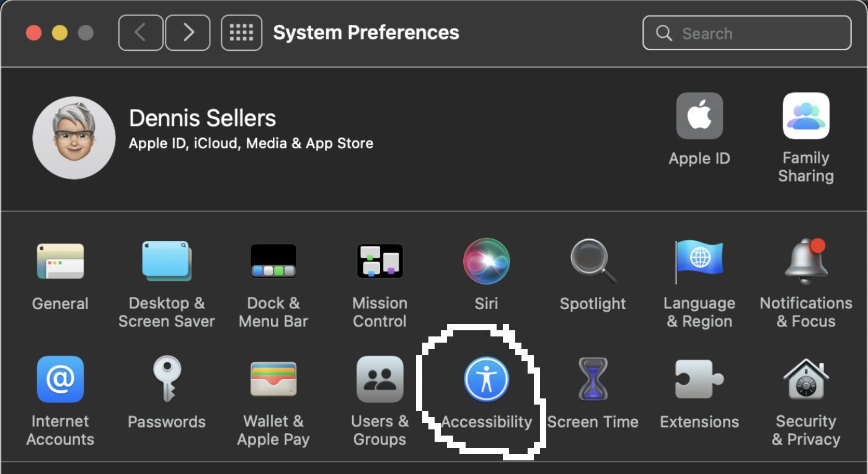Open the Passwords pane
868x474 pixels.
tap(166, 379)
